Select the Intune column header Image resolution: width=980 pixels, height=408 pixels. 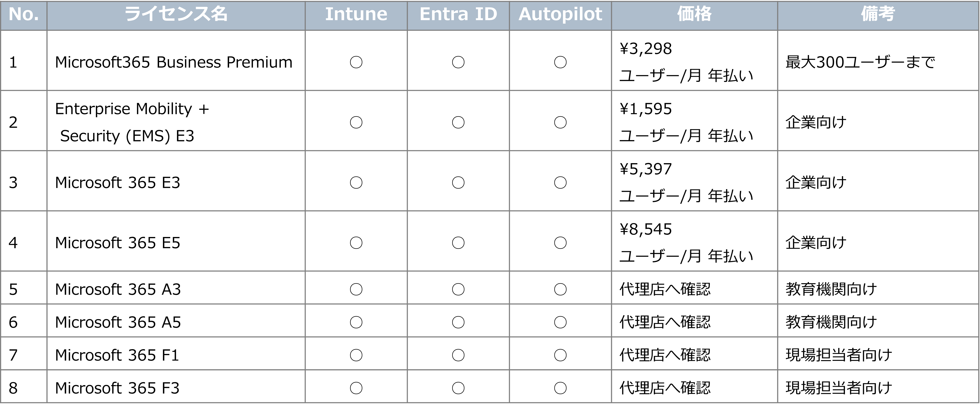(x=356, y=15)
